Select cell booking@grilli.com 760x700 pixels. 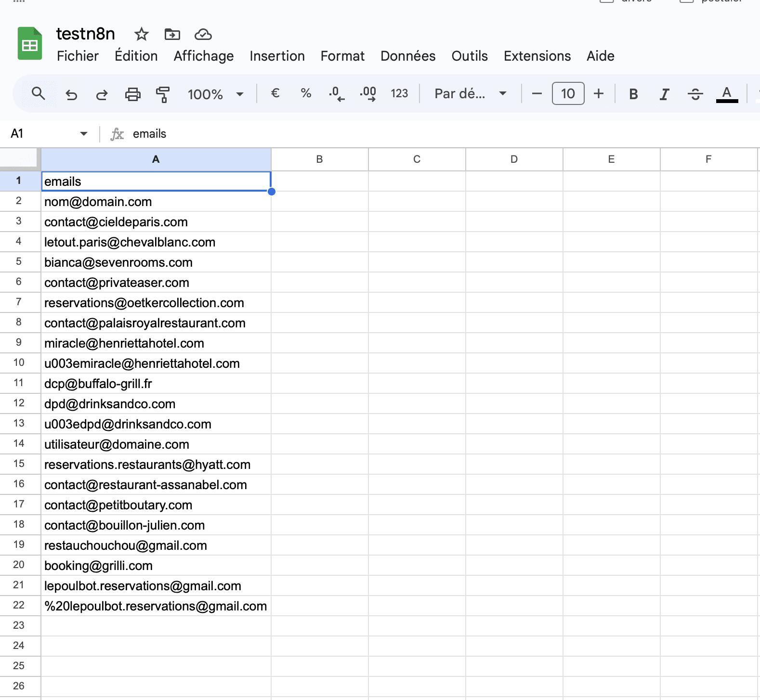point(156,566)
